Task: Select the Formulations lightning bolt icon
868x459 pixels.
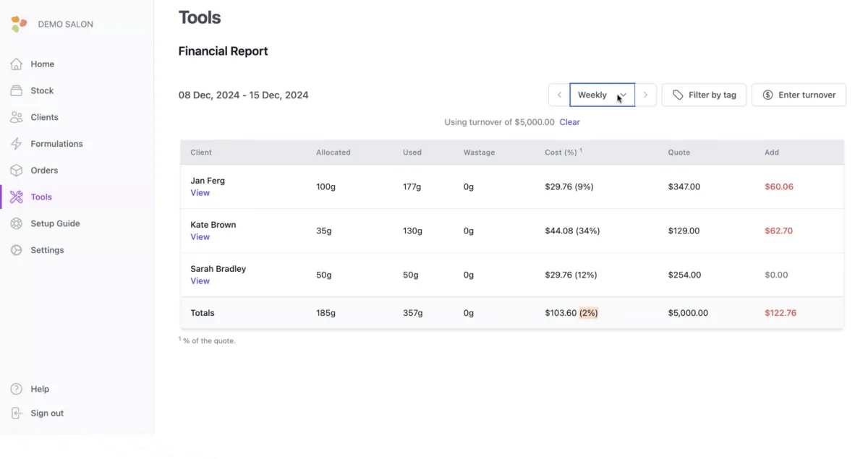Action: [17, 144]
